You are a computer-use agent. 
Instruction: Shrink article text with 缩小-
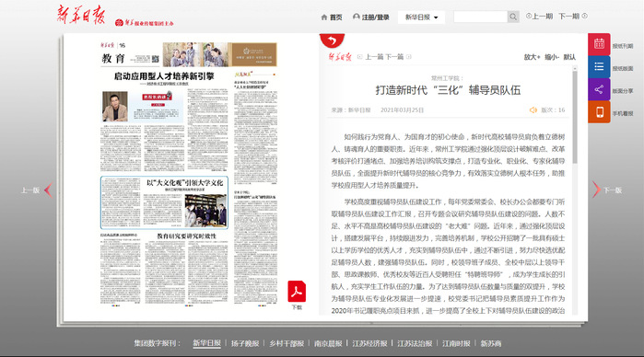pyautogui.click(x=552, y=57)
